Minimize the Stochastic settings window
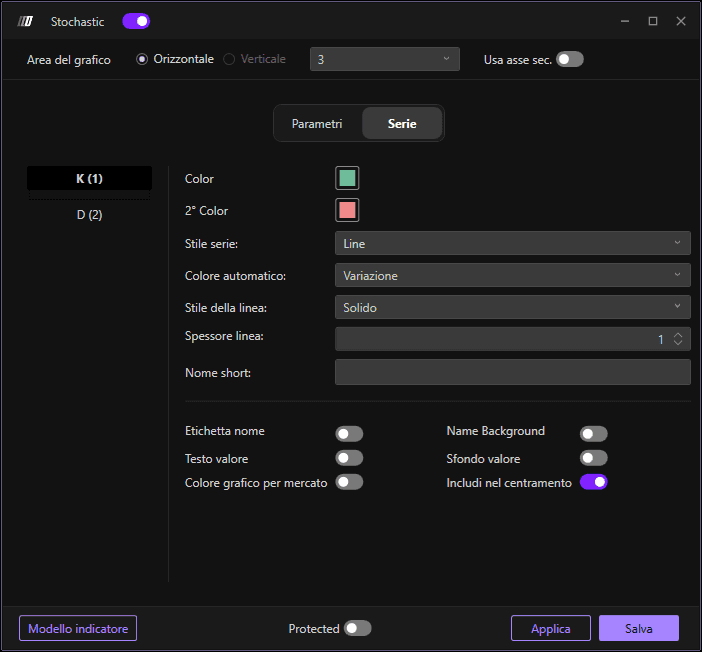 coord(625,21)
